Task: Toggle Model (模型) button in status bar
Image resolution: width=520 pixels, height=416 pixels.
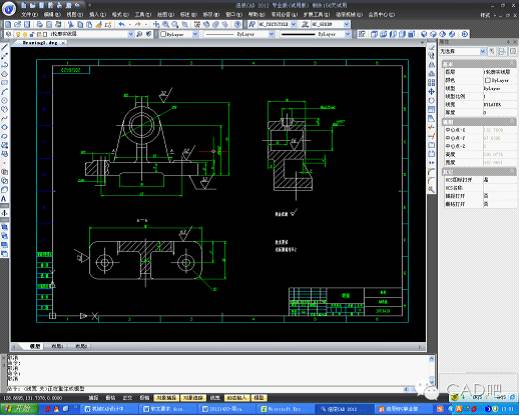Action: pos(259,398)
